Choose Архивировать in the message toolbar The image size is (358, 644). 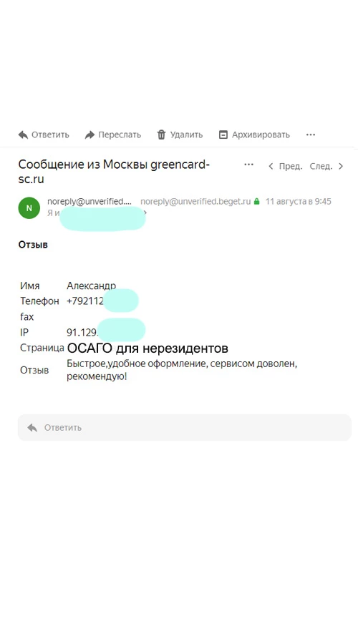coord(261,135)
